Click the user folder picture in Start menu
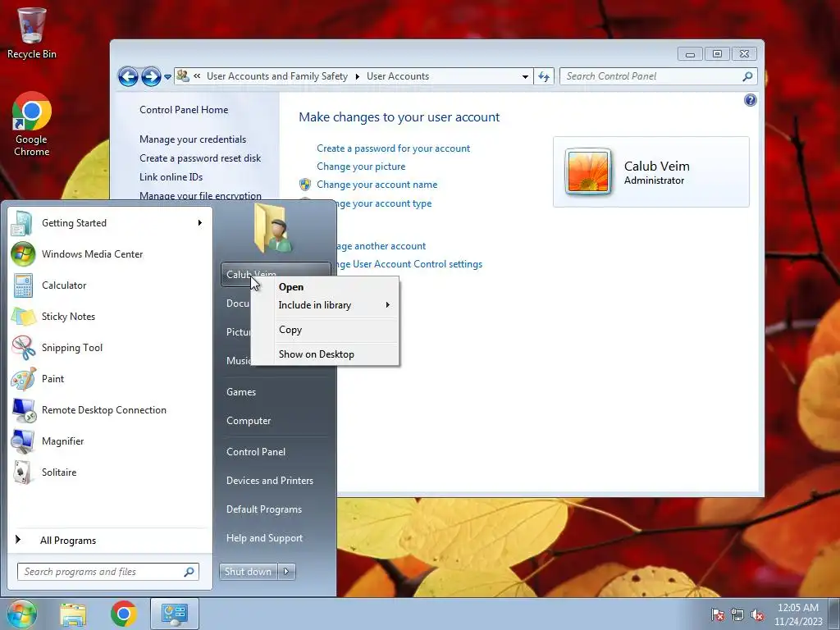840x630 pixels. click(274, 228)
